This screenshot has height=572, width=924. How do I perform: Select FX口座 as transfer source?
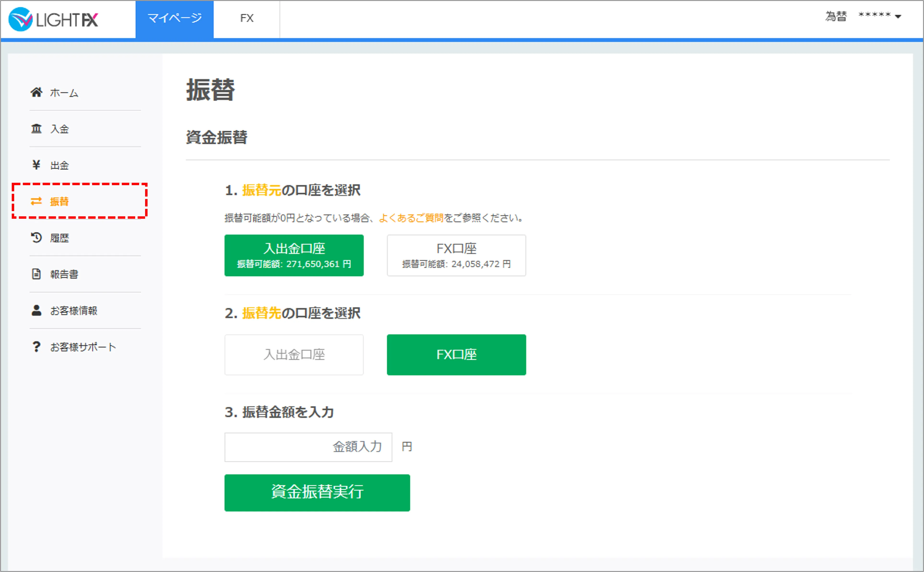[456, 255]
